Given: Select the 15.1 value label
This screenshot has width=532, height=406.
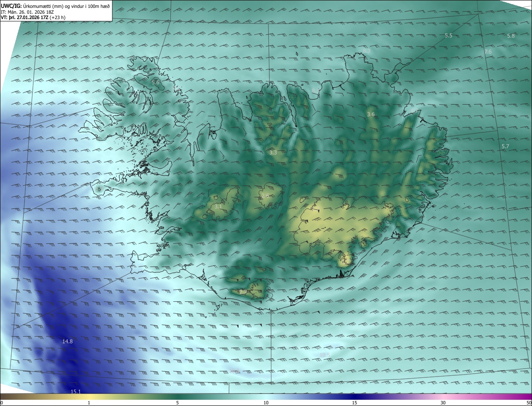Looking at the screenshot, I should coord(75,391).
